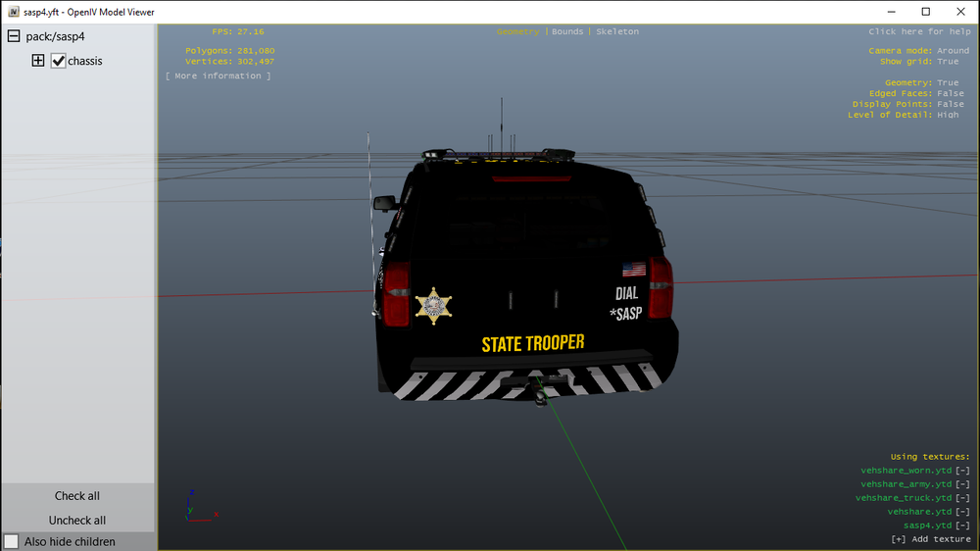
Task: Remove sasp4.ytd texture with minus icon
Action: coord(962,526)
